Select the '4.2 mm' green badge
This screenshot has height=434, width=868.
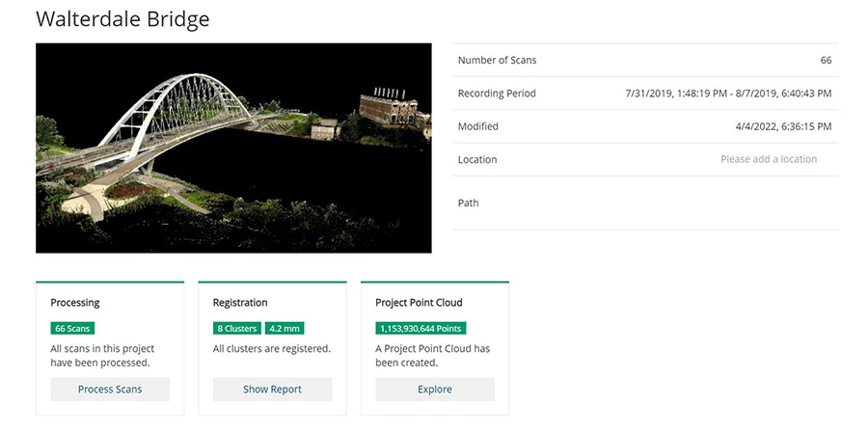coord(285,328)
